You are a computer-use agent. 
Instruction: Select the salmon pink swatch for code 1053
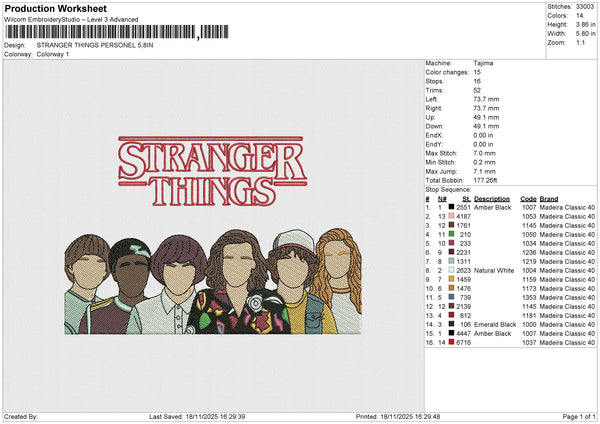(x=452, y=216)
